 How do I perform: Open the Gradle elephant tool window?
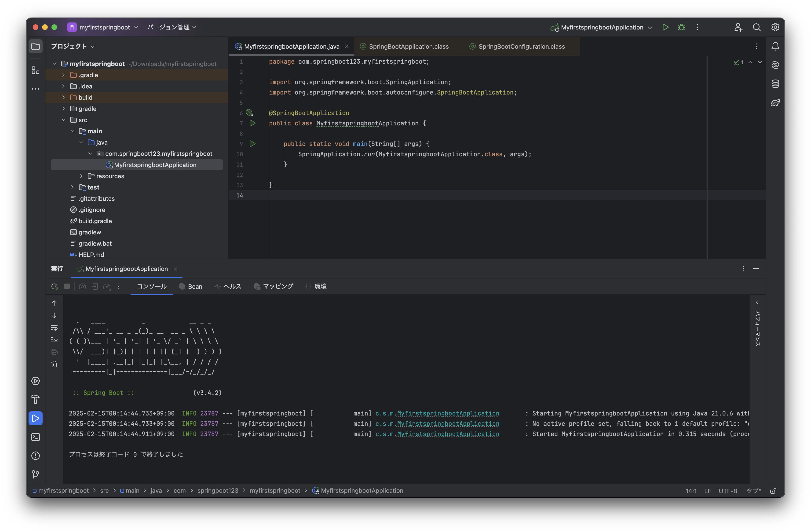click(775, 102)
